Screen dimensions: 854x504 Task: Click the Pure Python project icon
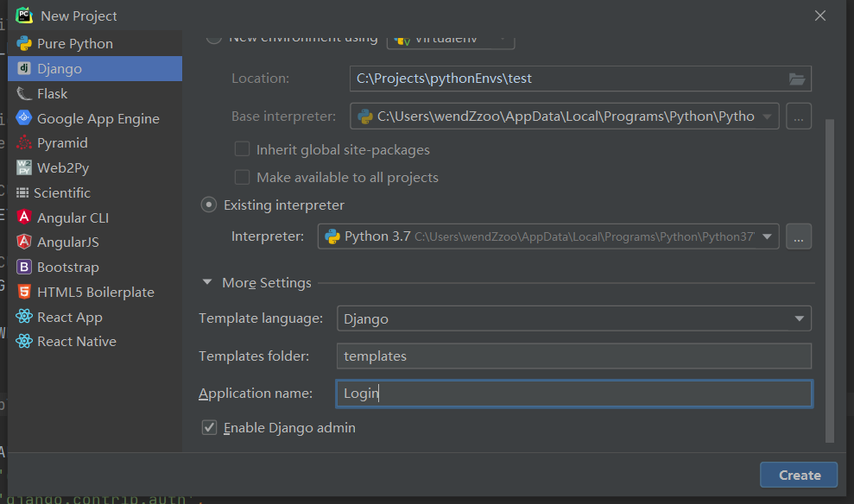24,43
